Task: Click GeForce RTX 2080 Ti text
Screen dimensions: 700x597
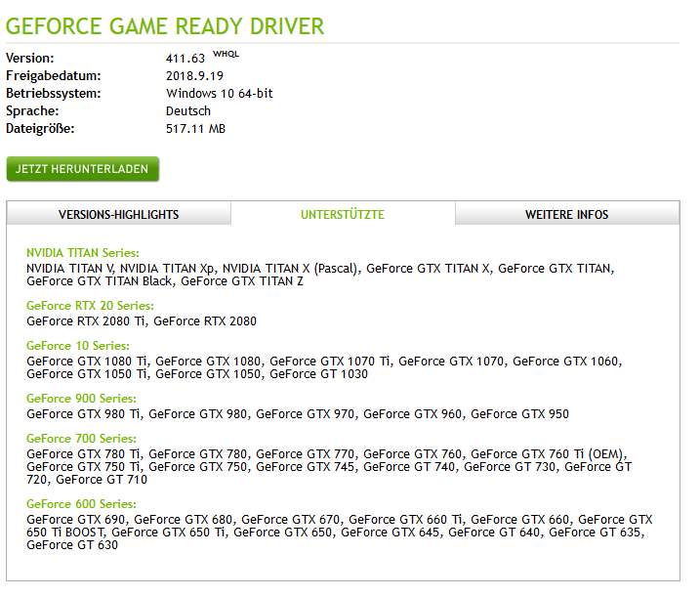Action: pos(86,321)
